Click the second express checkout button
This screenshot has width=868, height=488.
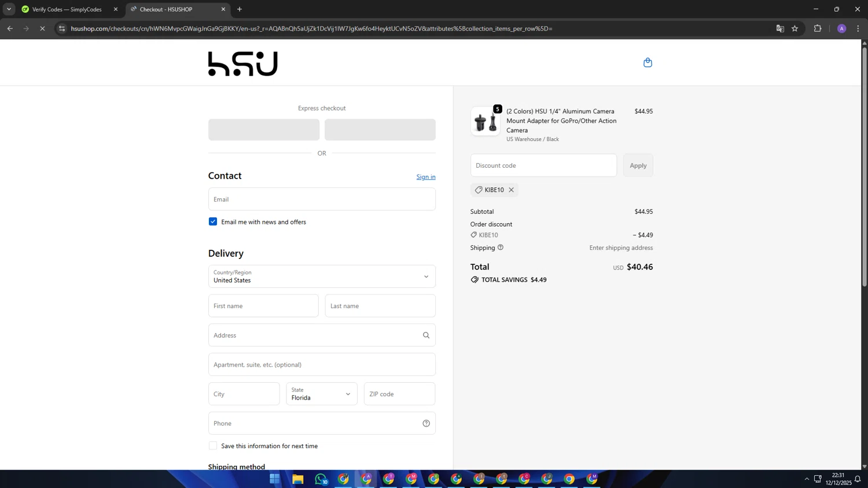(380, 130)
